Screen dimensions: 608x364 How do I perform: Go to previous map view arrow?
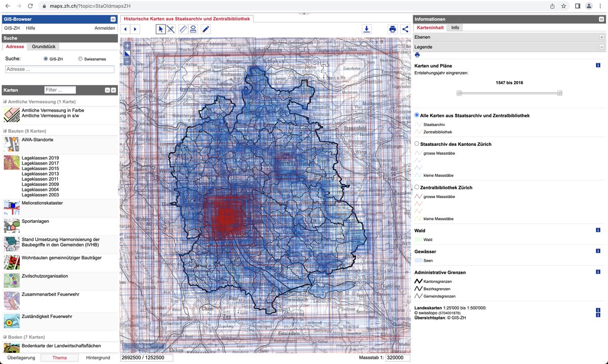coord(125,29)
